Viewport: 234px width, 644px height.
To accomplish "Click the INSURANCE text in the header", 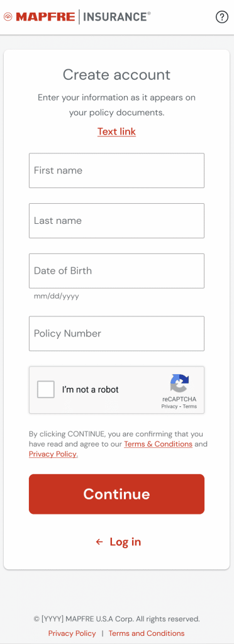I will [116, 17].
